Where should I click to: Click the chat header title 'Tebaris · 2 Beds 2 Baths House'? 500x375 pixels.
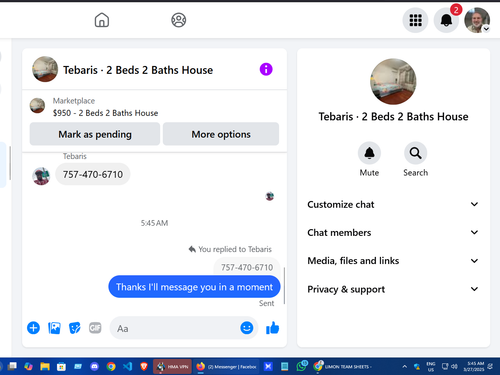[x=138, y=70]
